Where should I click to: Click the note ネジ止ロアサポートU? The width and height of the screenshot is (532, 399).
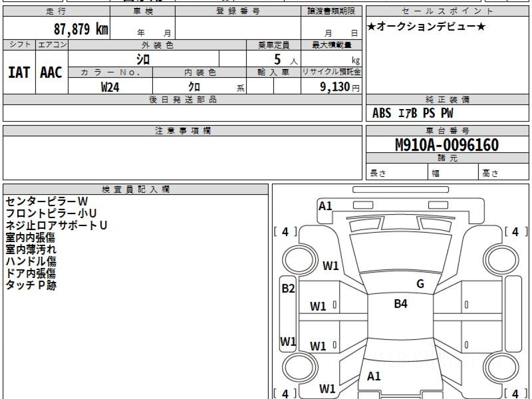(x=56, y=226)
